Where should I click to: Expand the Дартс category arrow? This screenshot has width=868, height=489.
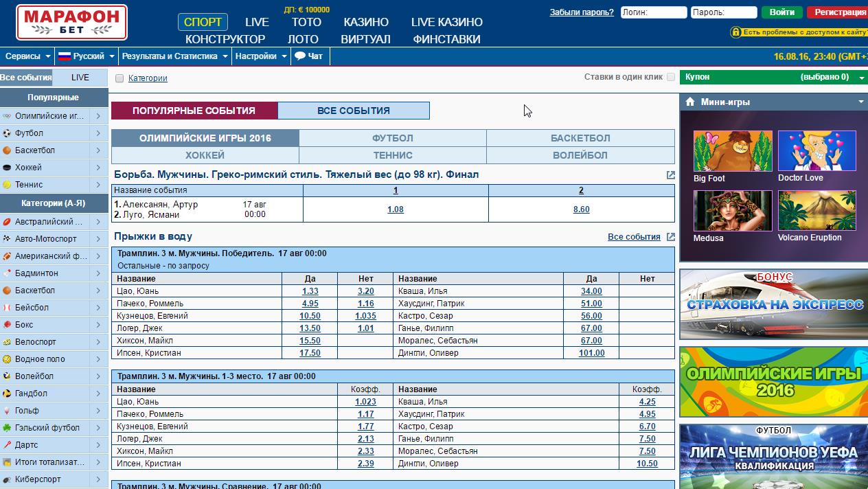coord(98,445)
